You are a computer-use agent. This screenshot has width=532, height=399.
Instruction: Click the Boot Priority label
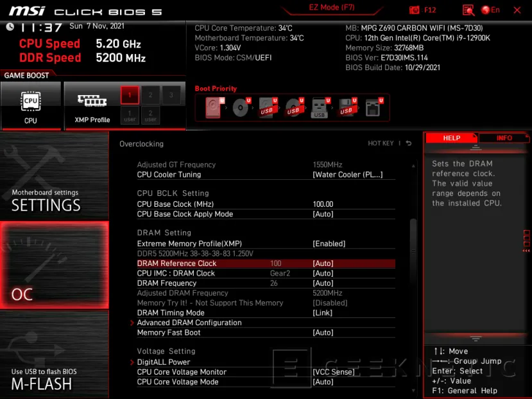[216, 89]
